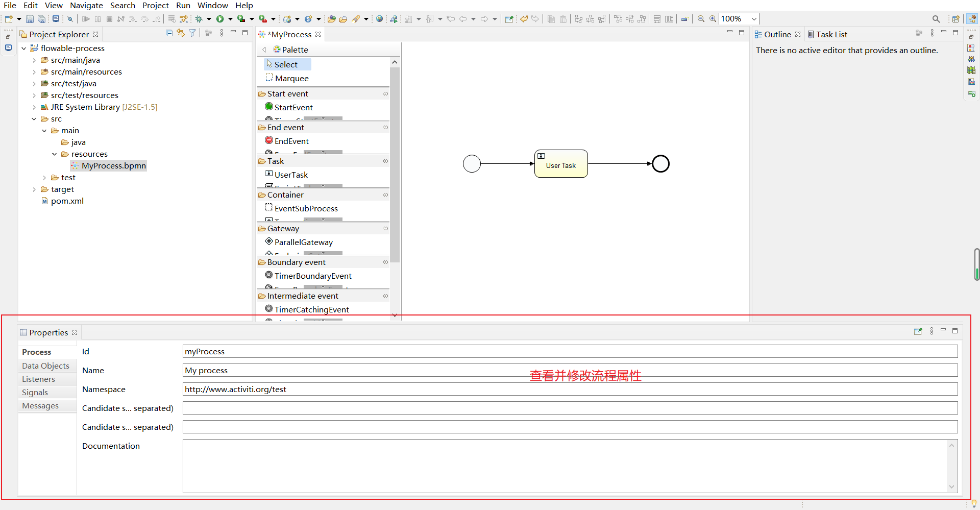980x510 pixels.
Task: Select the Save icon in the toolbar
Action: tap(30, 19)
